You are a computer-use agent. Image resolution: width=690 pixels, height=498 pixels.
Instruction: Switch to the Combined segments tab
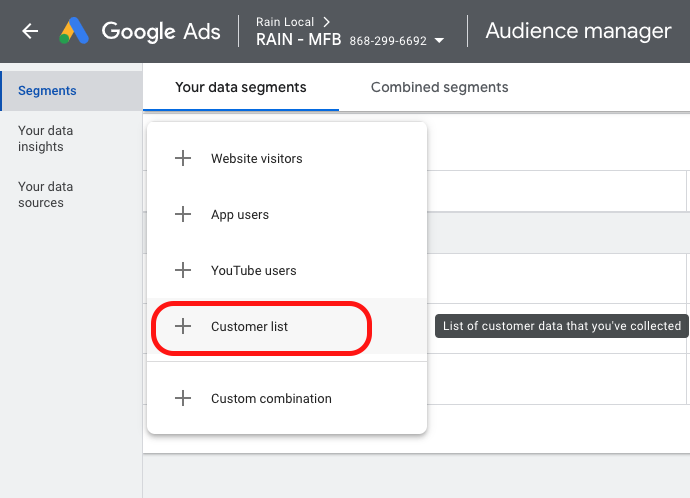439,87
